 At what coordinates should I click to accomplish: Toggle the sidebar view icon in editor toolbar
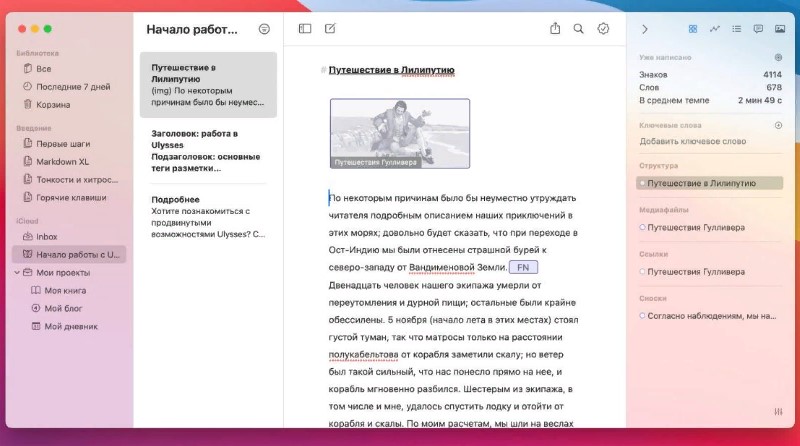pyautogui.click(x=305, y=29)
